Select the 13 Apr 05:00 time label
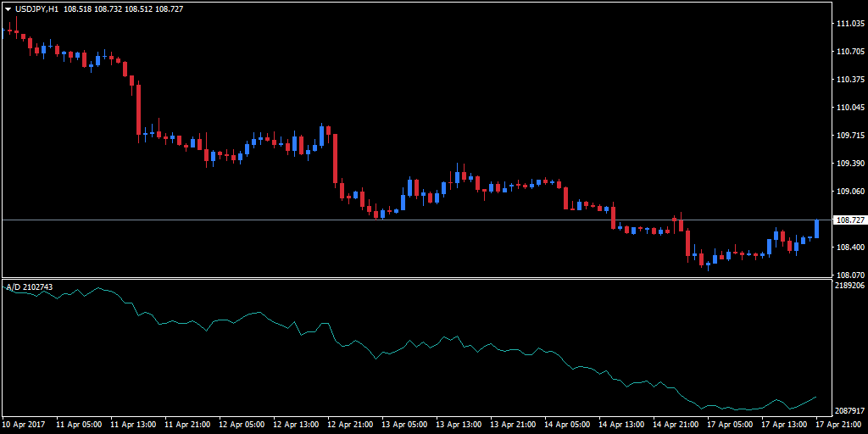Screen dimensions: 868x434 403,425
